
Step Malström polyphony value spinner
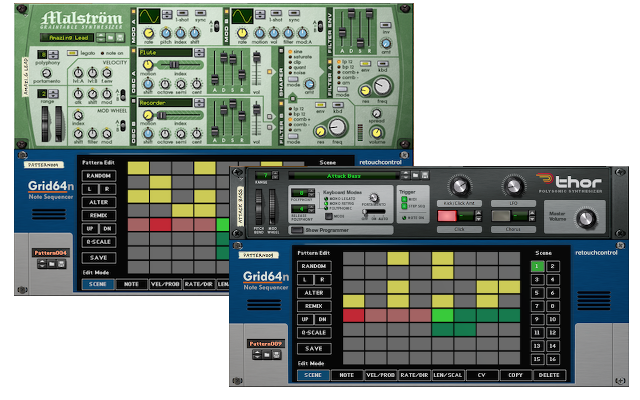pyautogui.click(x=53, y=54)
